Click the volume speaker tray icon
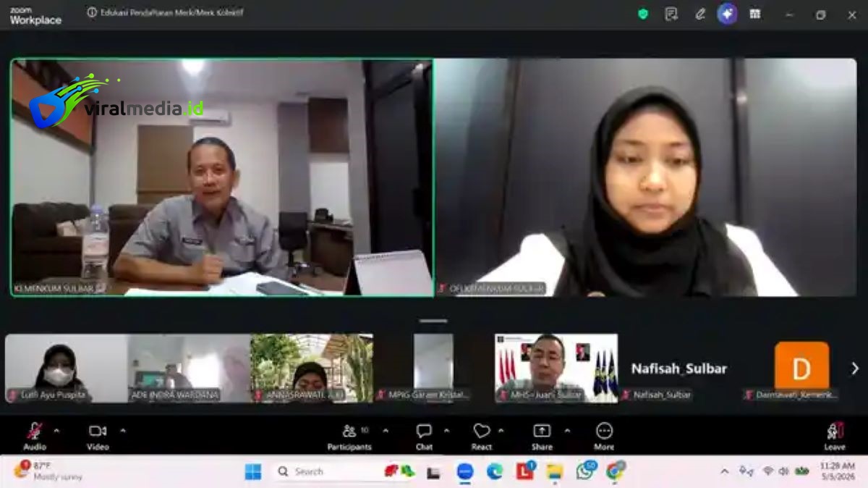 [x=783, y=471]
